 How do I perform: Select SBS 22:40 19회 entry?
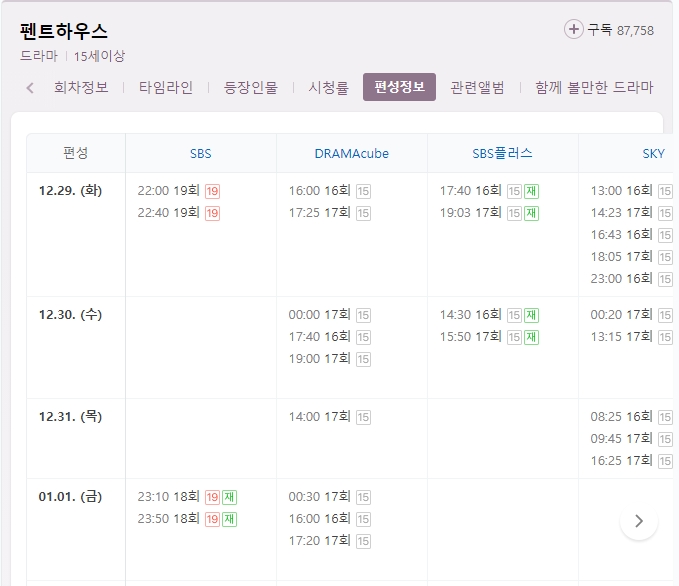click(x=168, y=213)
